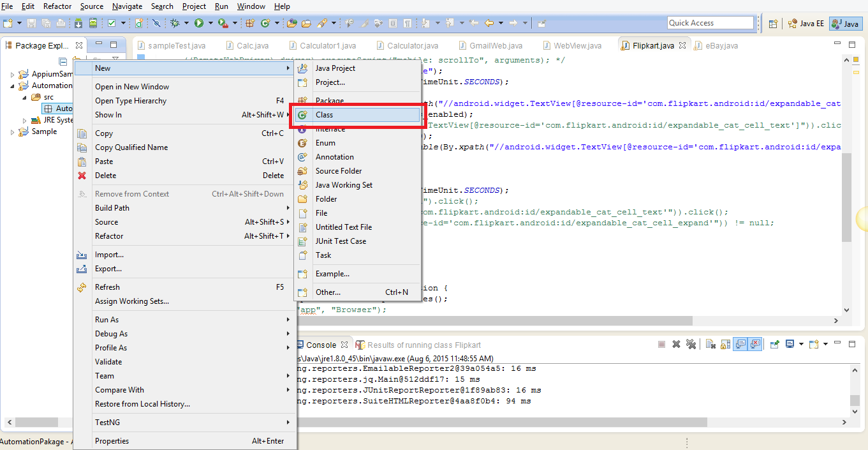Open the dropdown arrow next to Run icon
The image size is (868, 450).
pos(210,23)
